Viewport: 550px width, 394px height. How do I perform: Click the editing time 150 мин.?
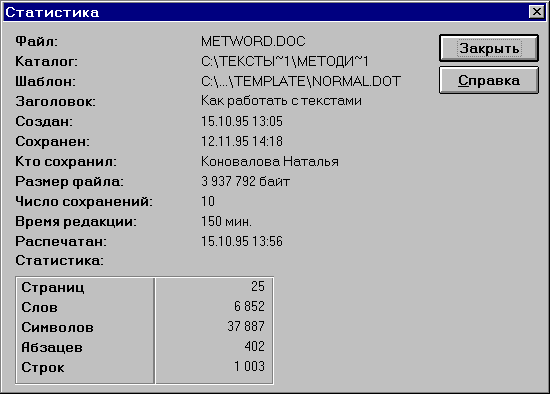(226, 221)
